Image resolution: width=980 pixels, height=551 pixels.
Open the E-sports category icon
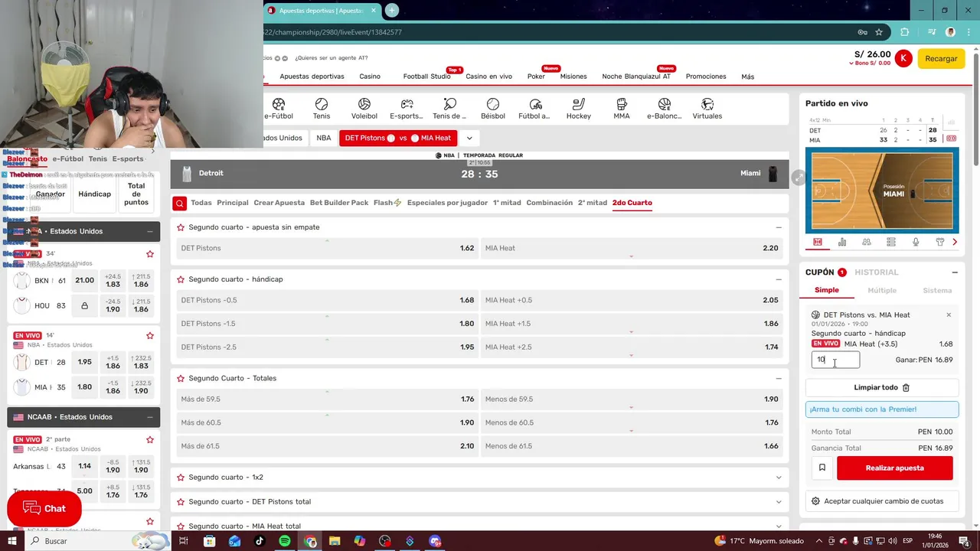point(407,104)
